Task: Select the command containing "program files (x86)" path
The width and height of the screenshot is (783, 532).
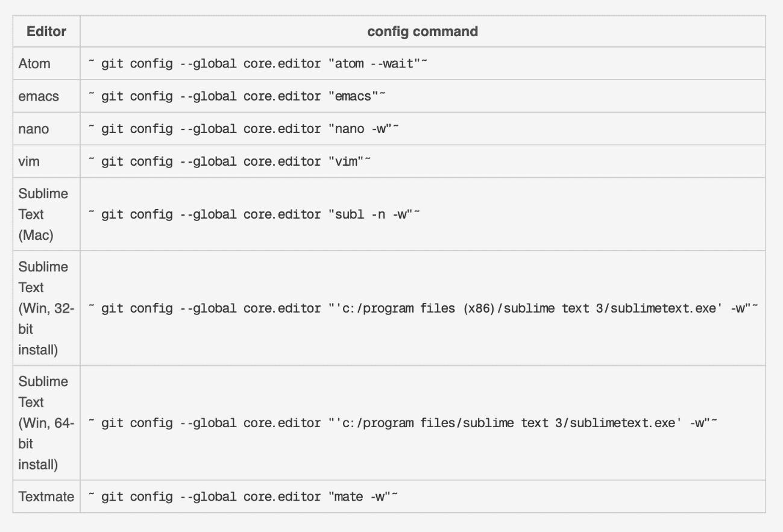Action: point(423,308)
